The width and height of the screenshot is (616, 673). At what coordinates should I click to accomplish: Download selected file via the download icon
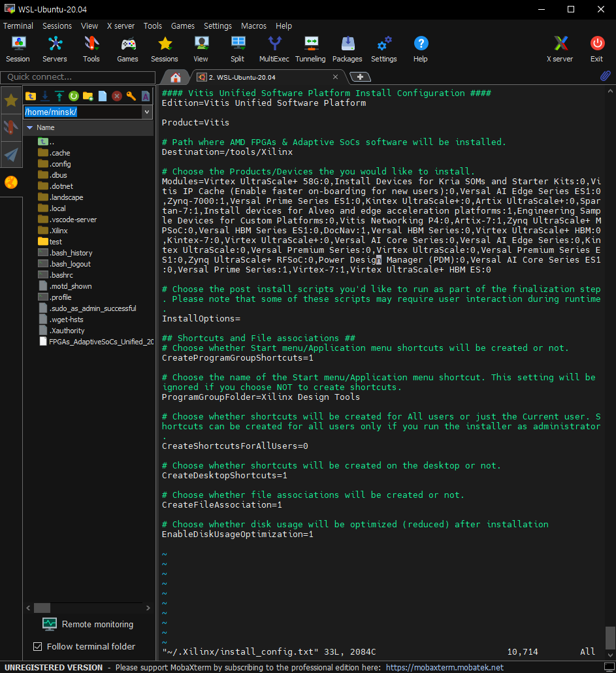coord(44,96)
